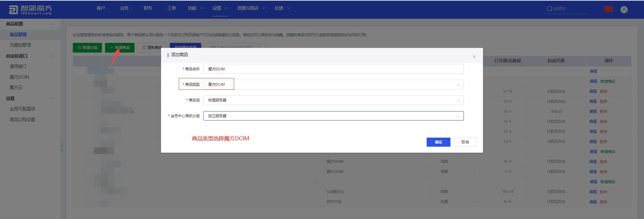Click the 自动开通 column header
Screen dimensions: 644x219
click(556, 61)
